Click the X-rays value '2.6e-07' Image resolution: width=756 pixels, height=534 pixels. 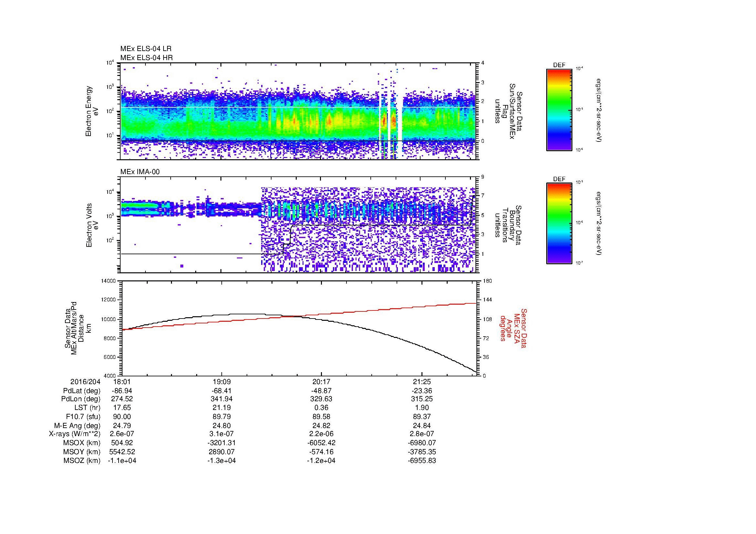pyautogui.click(x=122, y=434)
